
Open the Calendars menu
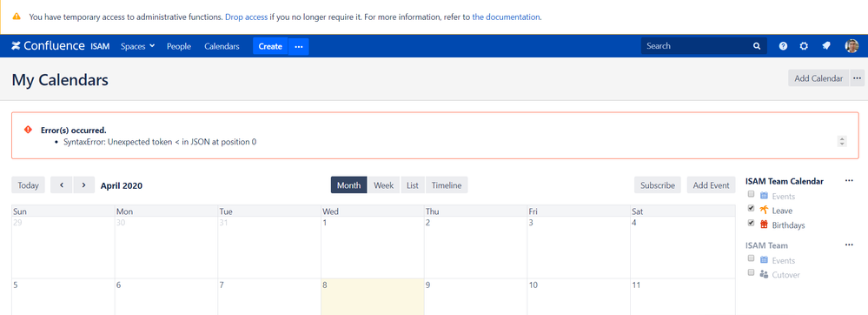click(x=222, y=47)
